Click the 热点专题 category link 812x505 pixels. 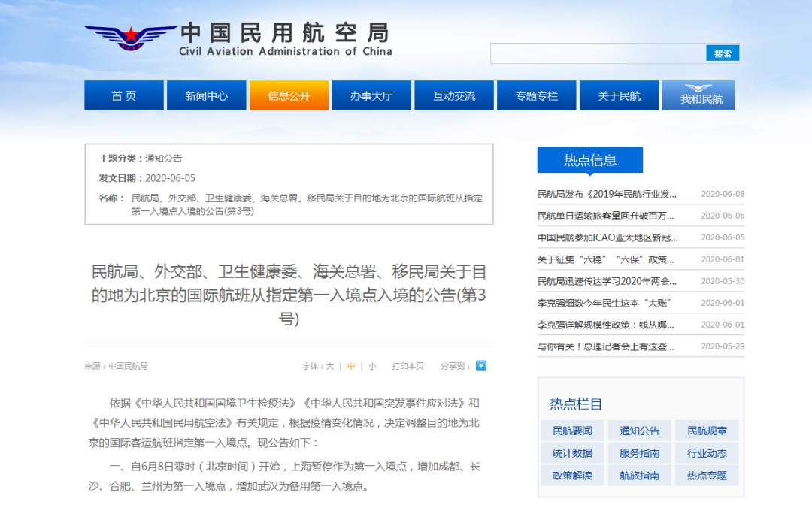707,476
